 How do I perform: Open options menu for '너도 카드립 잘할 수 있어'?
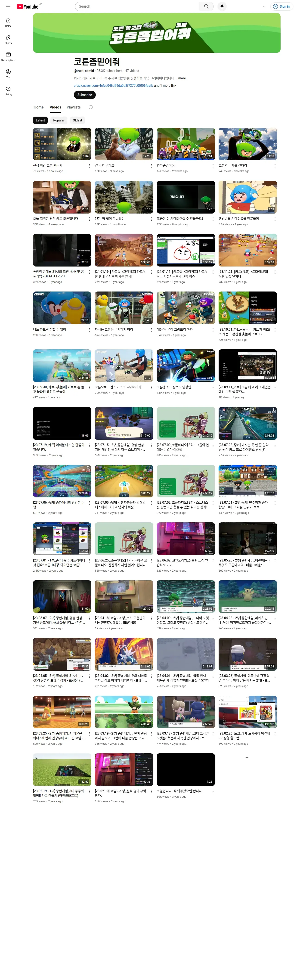click(x=89, y=330)
